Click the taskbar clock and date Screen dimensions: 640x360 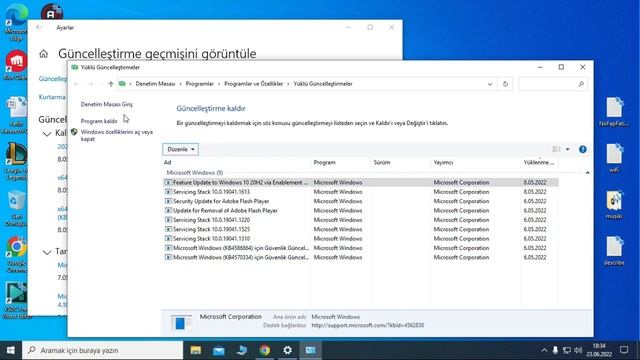599,350
